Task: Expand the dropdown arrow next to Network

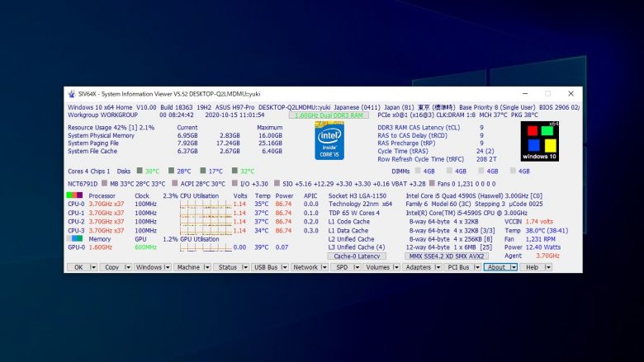Action: click(324, 267)
